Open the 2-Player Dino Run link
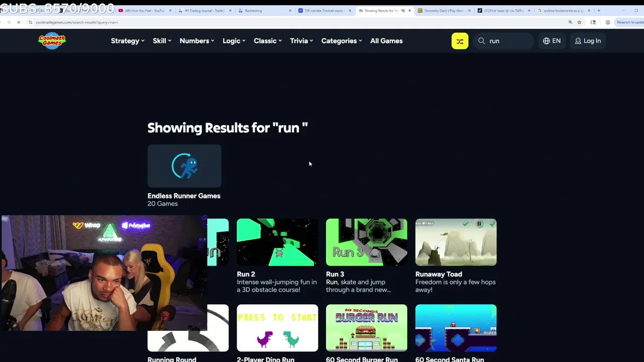The width and height of the screenshot is (644, 362). coord(266,359)
